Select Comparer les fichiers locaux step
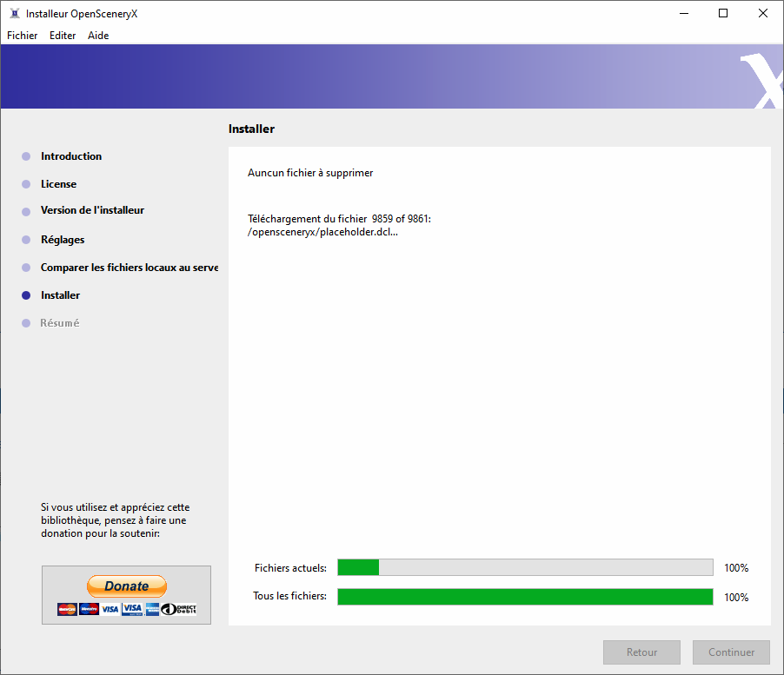The image size is (784, 675). tap(130, 268)
